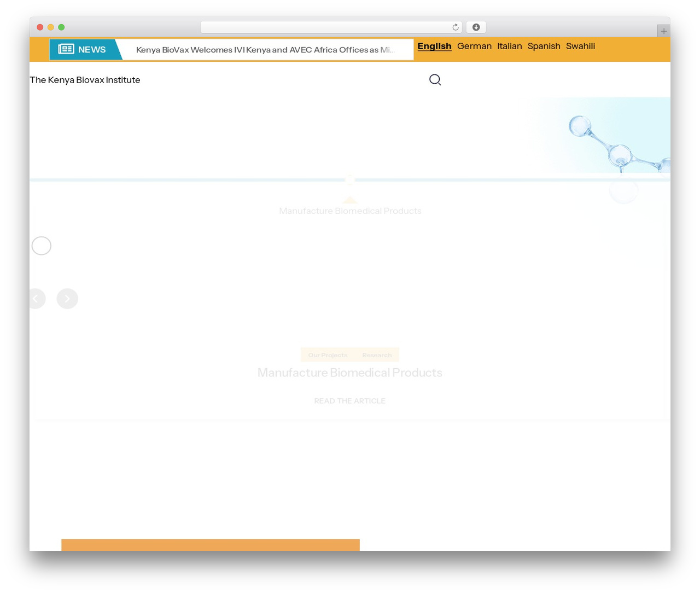Viewport: 700px width, 593px height.
Task: Click the NEWS newspaper icon
Action: (x=66, y=49)
